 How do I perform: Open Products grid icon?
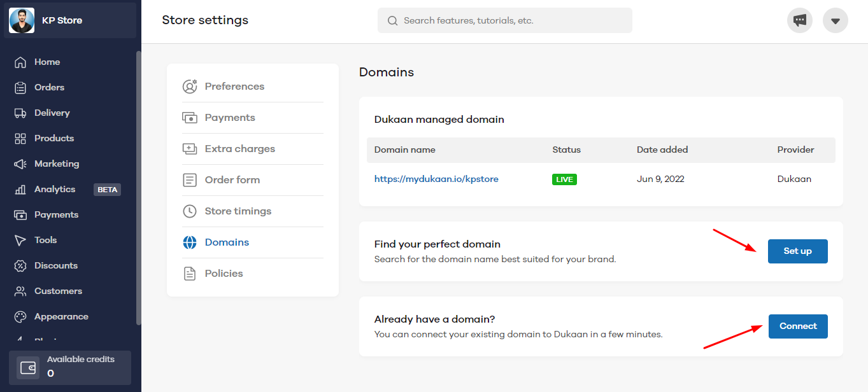[21, 138]
